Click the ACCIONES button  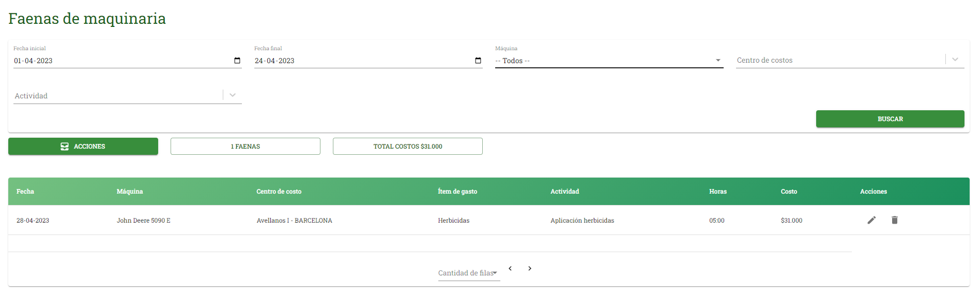tap(83, 146)
